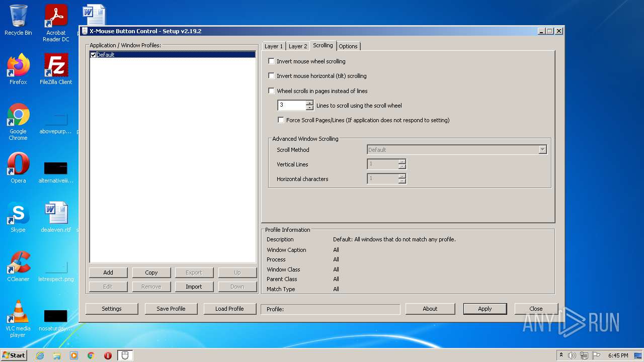This screenshot has height=362, width=644.
Task: Uncheck the Default profile checkbox
Action: (x=93, y=55)
